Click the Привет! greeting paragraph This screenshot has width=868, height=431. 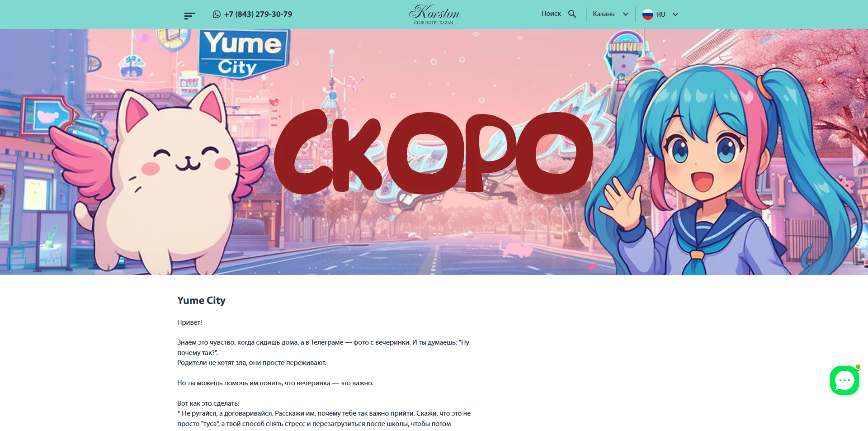click(189, 322)
